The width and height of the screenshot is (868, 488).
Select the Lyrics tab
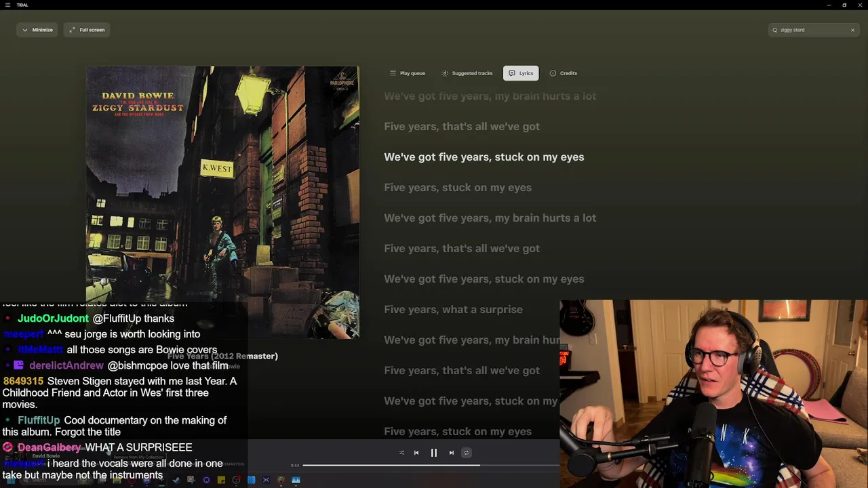pyautogui.click(x=521, y=73)
